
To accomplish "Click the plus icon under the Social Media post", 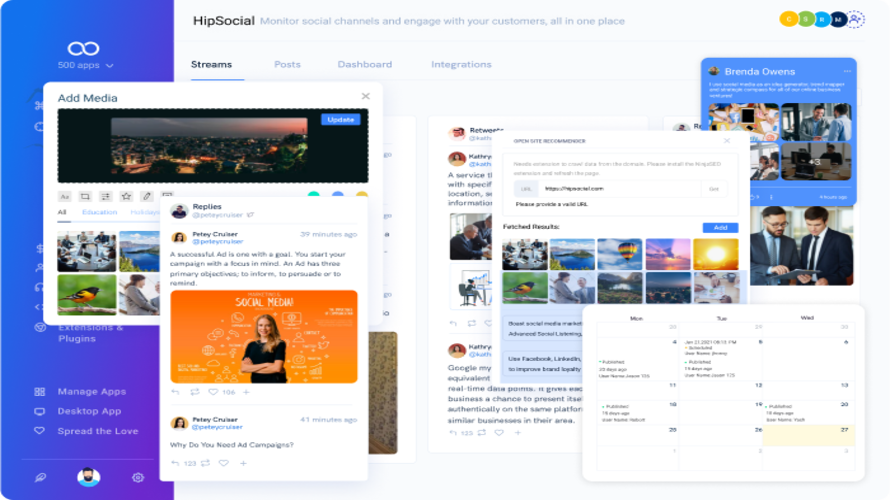I will click(x=246, y=392).
